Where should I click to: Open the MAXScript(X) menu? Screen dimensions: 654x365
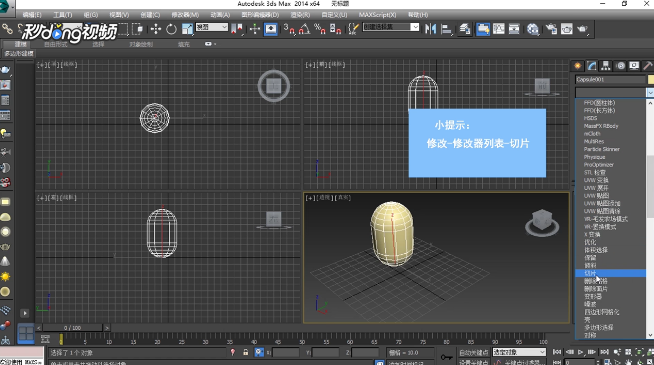click(x=377, y=15)
